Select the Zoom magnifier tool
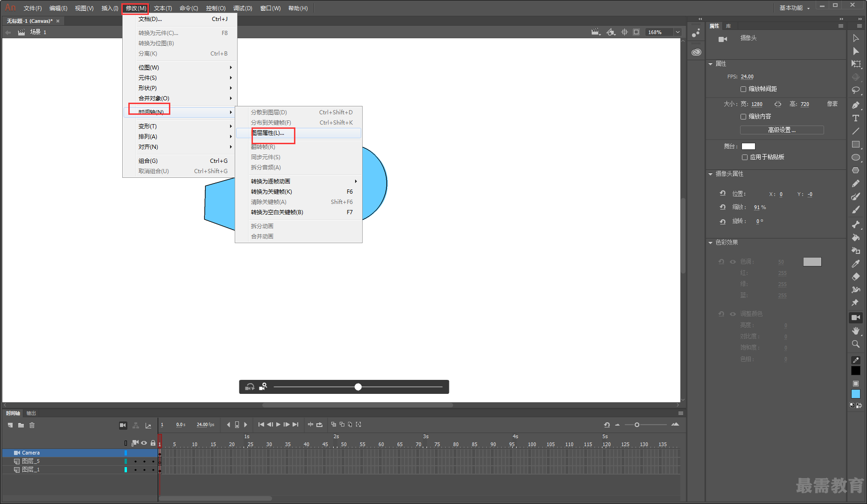 [856, 344]
